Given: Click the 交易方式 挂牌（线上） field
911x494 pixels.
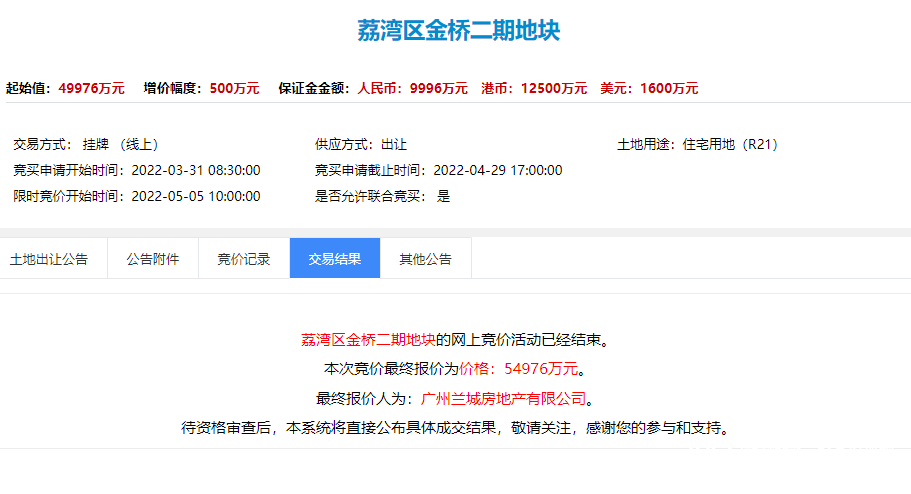Looking at the screenshot, I should pos(120,144).
